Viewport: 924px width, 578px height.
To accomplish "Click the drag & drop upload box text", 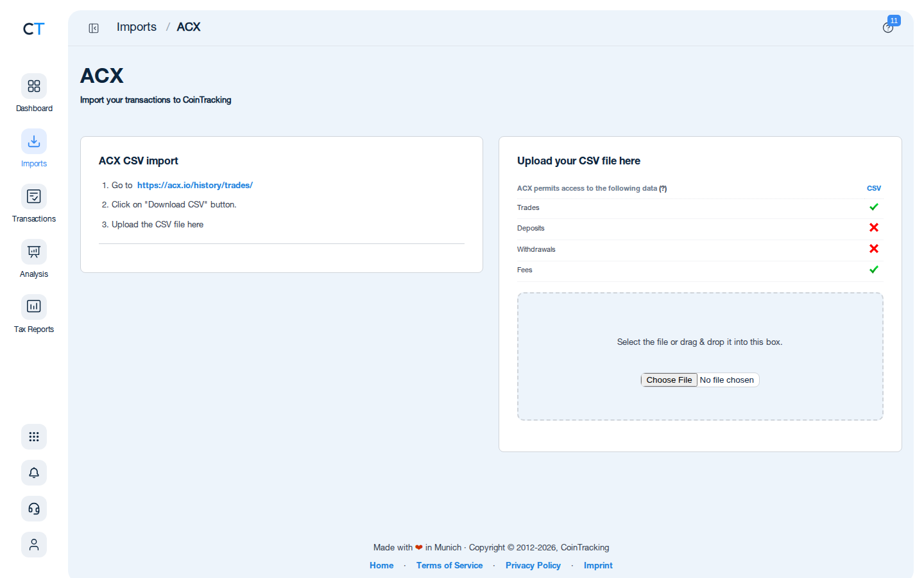I will [700, 342].
